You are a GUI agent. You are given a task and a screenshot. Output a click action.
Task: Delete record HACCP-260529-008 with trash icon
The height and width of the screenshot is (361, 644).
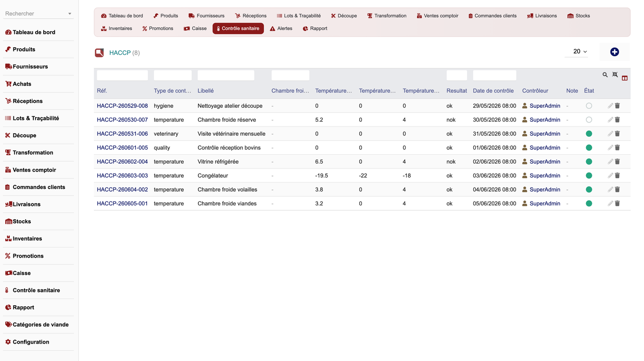pos(617,106)
